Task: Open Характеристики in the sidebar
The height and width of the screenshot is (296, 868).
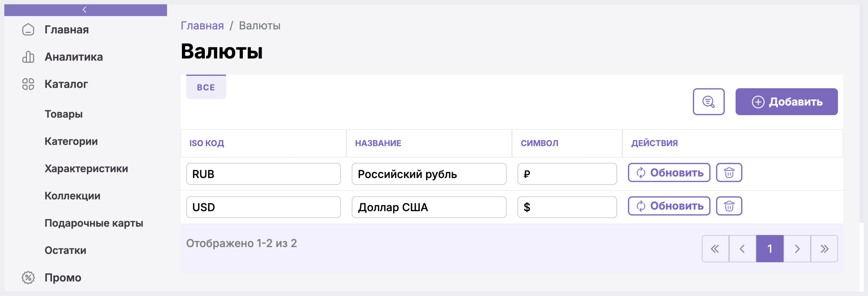Action: coord(86,168)
